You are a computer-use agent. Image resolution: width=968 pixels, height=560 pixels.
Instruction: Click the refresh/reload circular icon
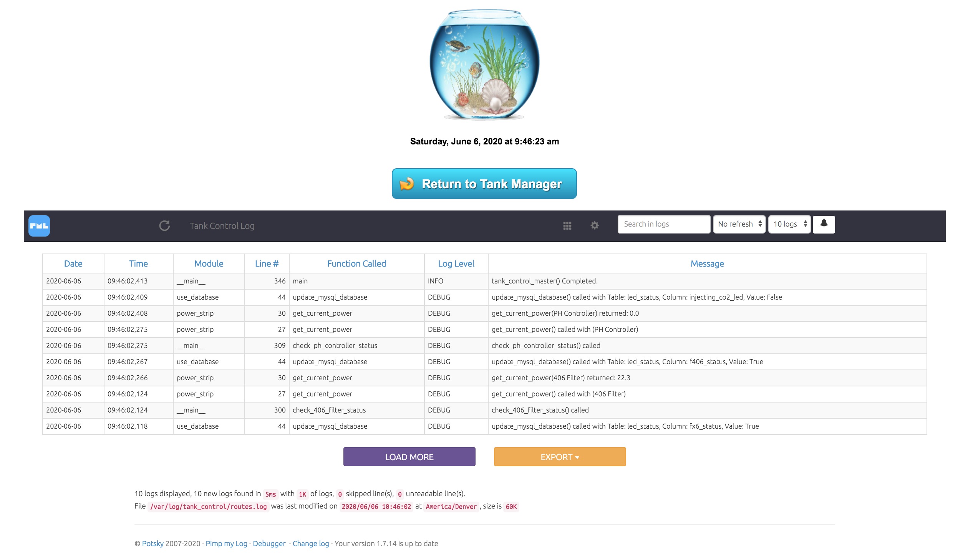pos(165,225)
